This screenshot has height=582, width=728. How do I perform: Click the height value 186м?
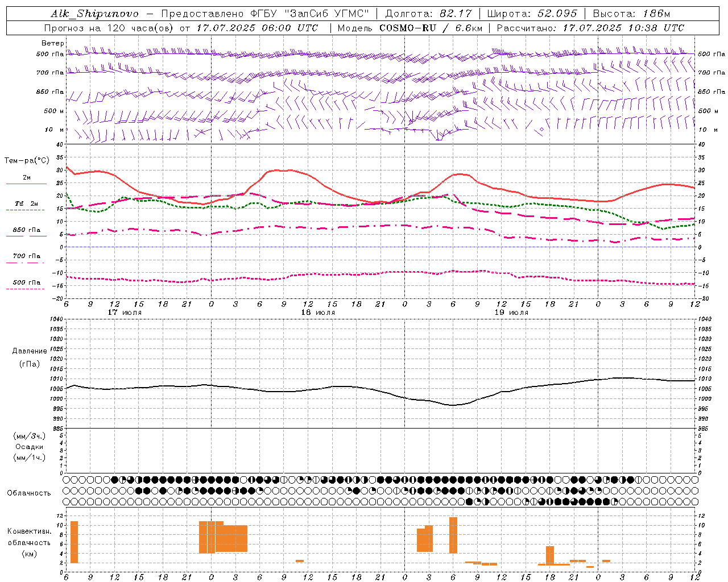(x=656, y=14)
